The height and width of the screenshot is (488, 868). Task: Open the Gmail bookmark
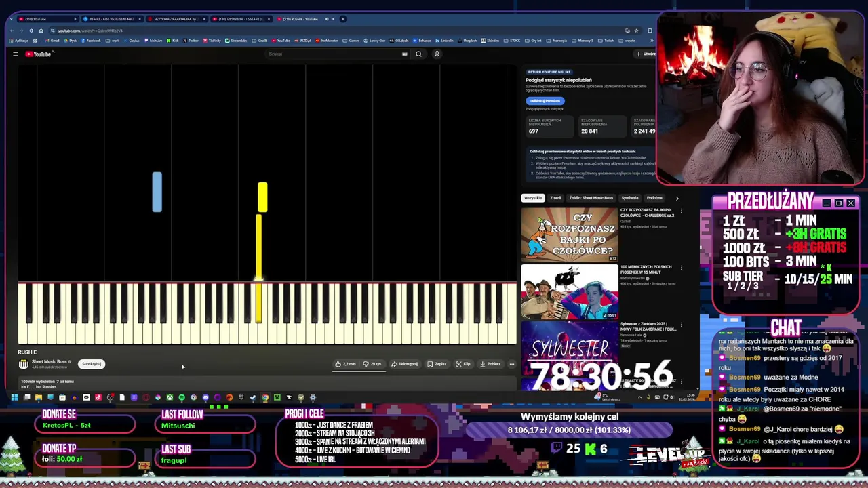click(x=52, y=40)
